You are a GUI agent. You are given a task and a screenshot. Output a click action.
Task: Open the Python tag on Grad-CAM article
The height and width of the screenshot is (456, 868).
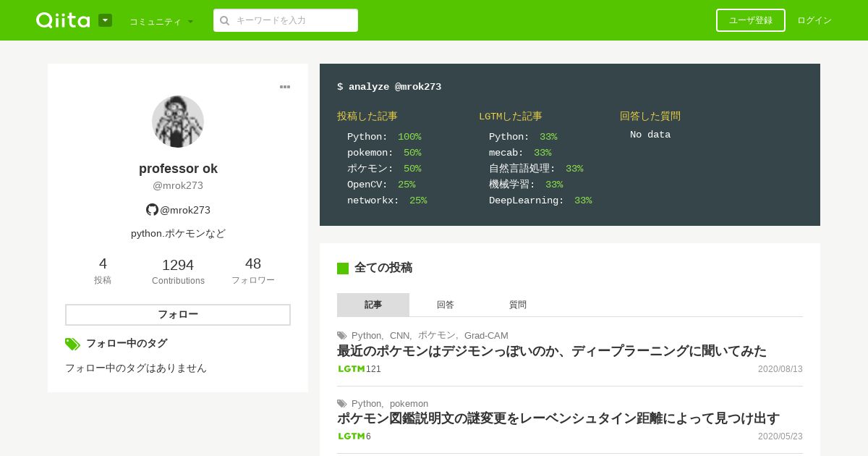(367, 336)
